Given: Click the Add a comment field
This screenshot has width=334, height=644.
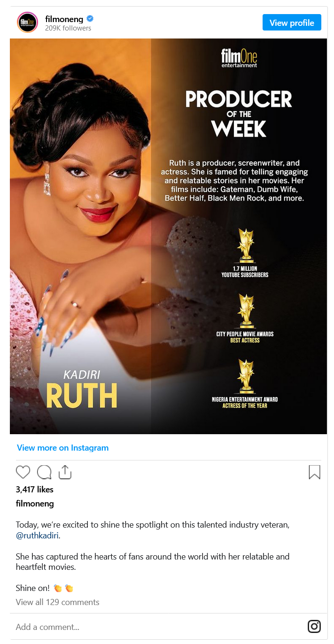Looking at the screenshot, I should 160,627.
